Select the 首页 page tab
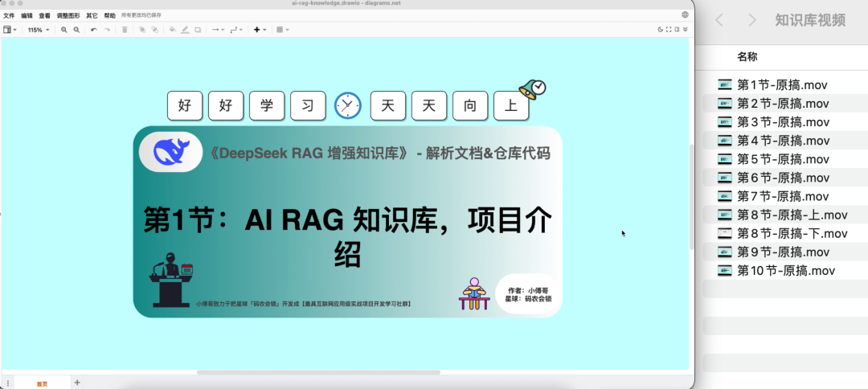Screen dimensions: 868x389 [42, 383]
